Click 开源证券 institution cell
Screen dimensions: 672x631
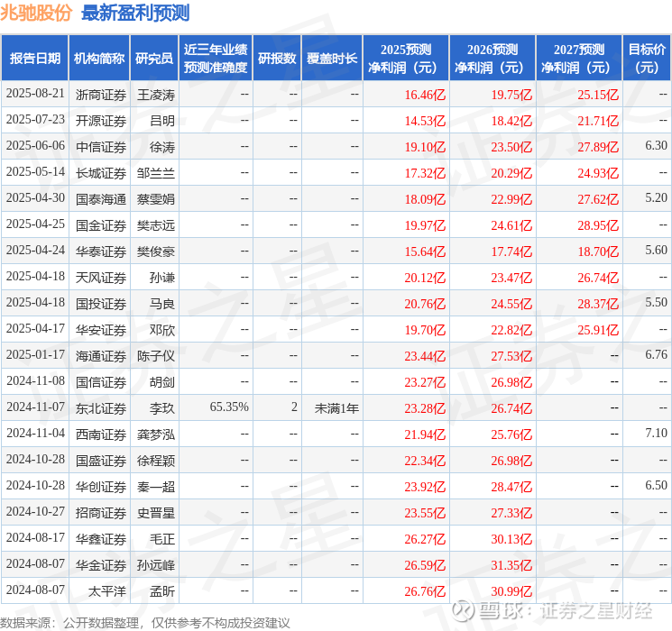coord(101,121)
